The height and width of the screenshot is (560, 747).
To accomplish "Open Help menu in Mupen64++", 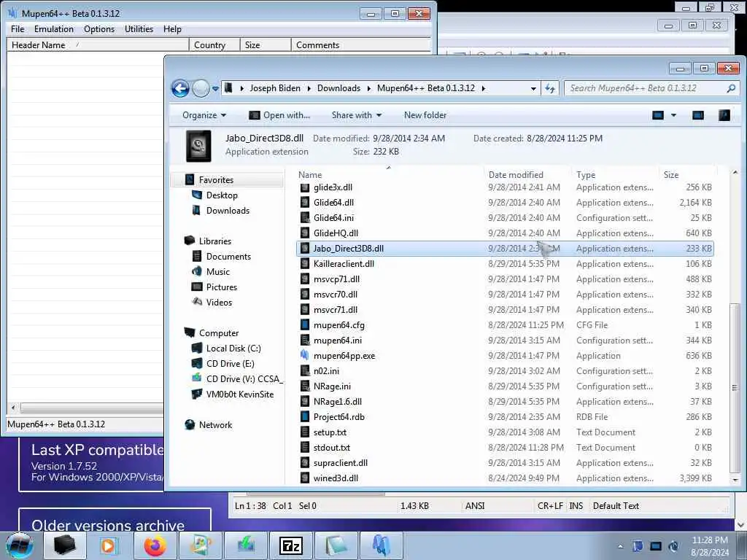I will pos(172,29).
